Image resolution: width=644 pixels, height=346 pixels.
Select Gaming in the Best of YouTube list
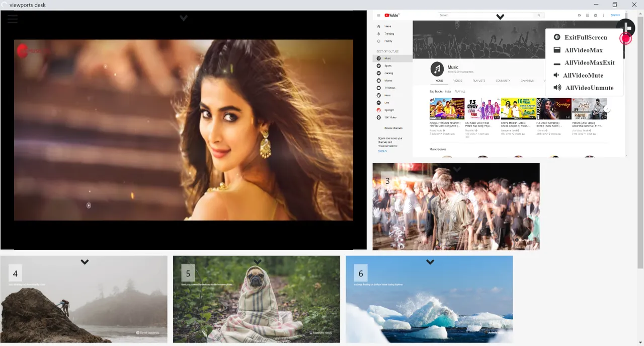pyautogui.click(x=388, y=73)
